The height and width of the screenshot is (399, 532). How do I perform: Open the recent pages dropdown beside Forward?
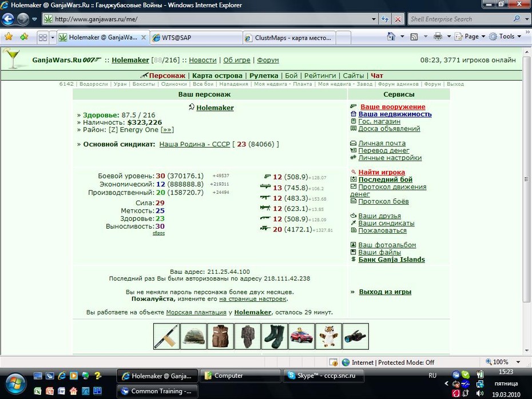[34, 19]
